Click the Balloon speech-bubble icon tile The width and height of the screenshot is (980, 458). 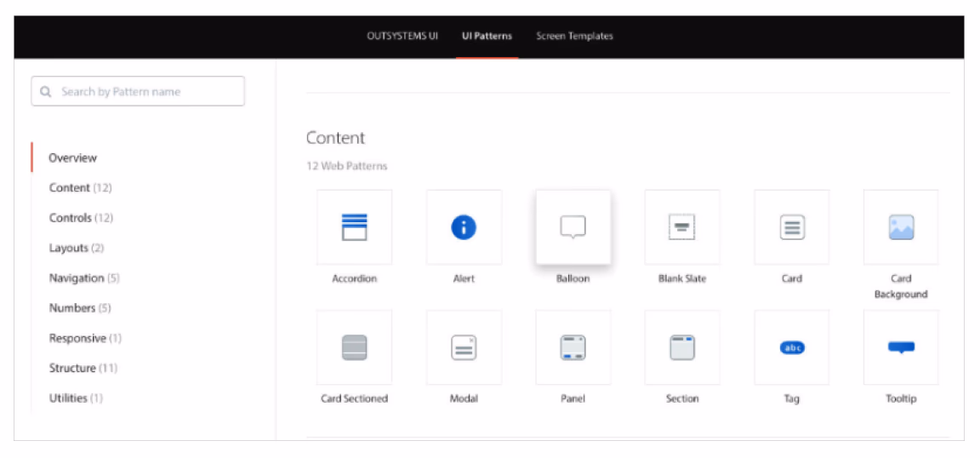pos(573,227)
